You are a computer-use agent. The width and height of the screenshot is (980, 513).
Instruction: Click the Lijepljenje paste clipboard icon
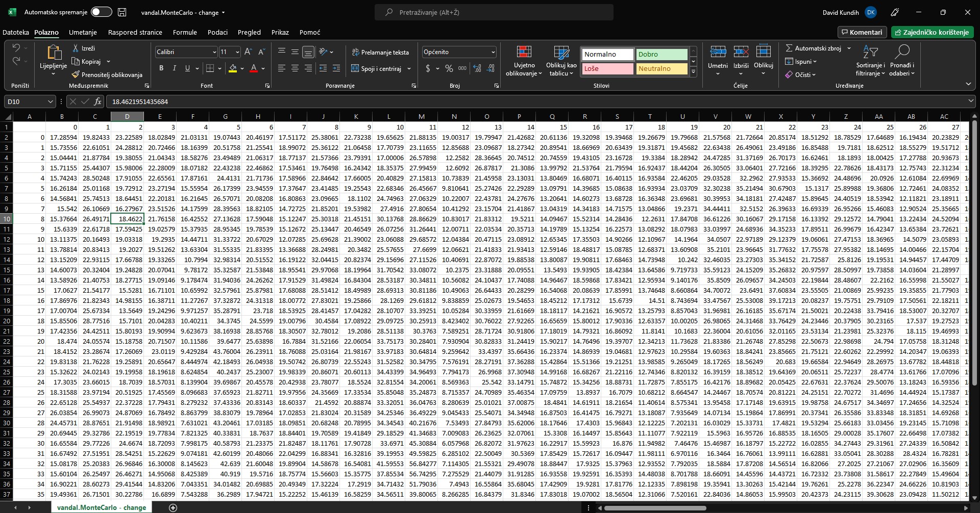pyautogui.click(x=53, y=53)
